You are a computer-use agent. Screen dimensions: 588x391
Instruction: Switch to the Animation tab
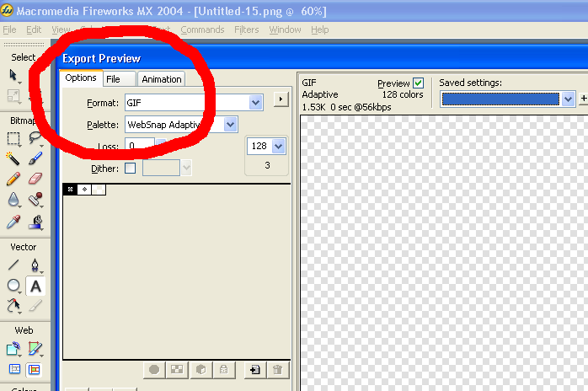[x=162, y=79]
